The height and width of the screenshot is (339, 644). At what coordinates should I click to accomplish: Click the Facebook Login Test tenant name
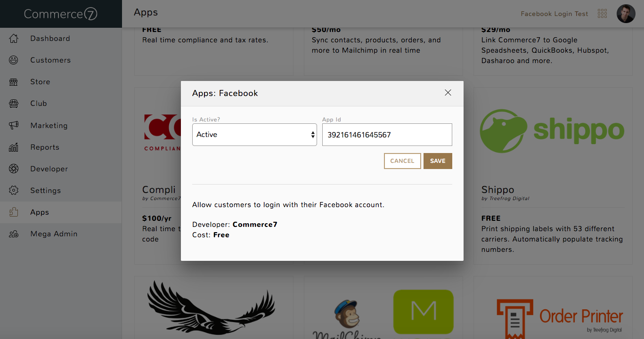coord(554,14)
